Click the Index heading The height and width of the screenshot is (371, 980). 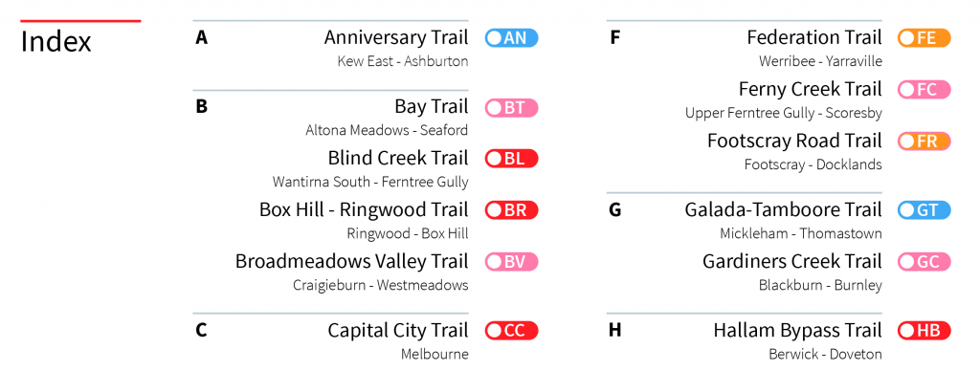point(56,42)
